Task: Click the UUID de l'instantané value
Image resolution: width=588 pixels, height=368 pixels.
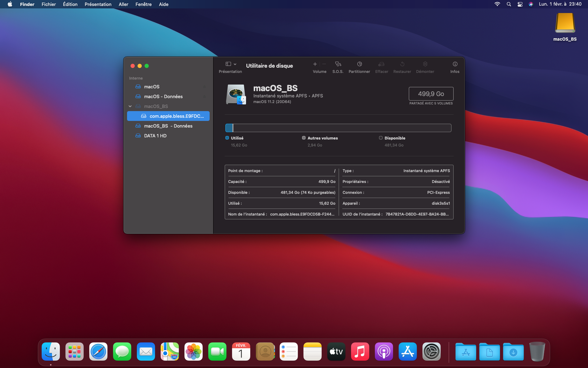Action: click(x=417, y=214)
